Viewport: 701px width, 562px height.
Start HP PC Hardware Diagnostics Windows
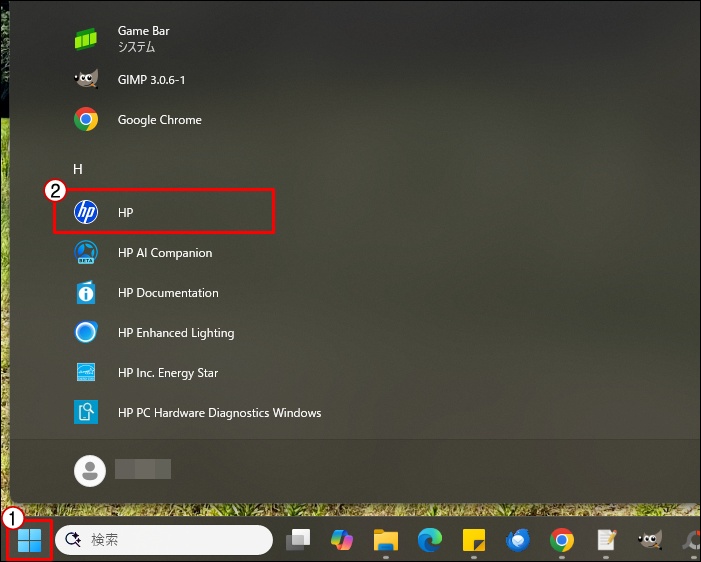pyautogui.click(x=218, y=413)
